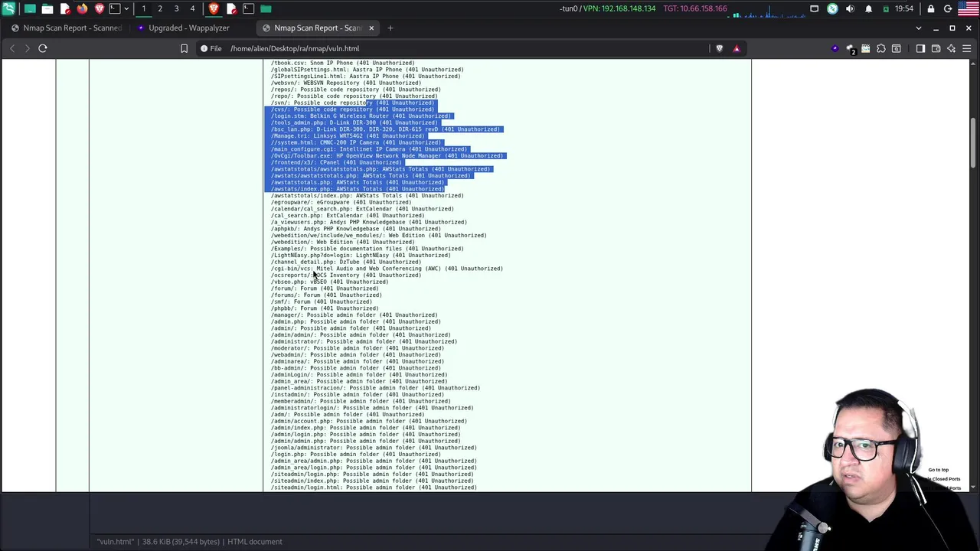Go back in browser history

(x=12, y=48)
